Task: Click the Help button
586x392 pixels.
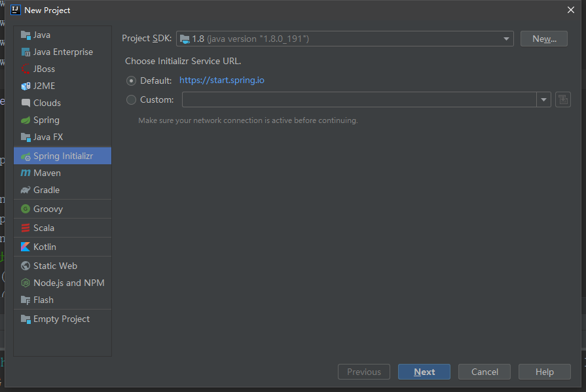Action: [545, 372]
